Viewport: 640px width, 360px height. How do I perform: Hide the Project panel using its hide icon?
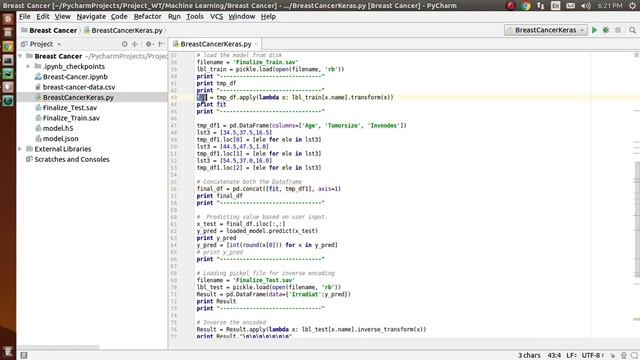pos(161,44)
